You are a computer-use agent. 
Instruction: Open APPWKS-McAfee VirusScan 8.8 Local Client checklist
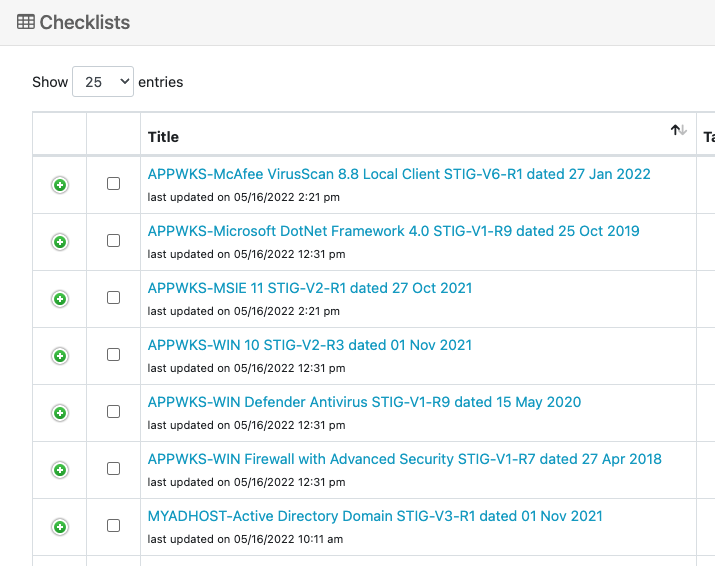coord(399,174)
